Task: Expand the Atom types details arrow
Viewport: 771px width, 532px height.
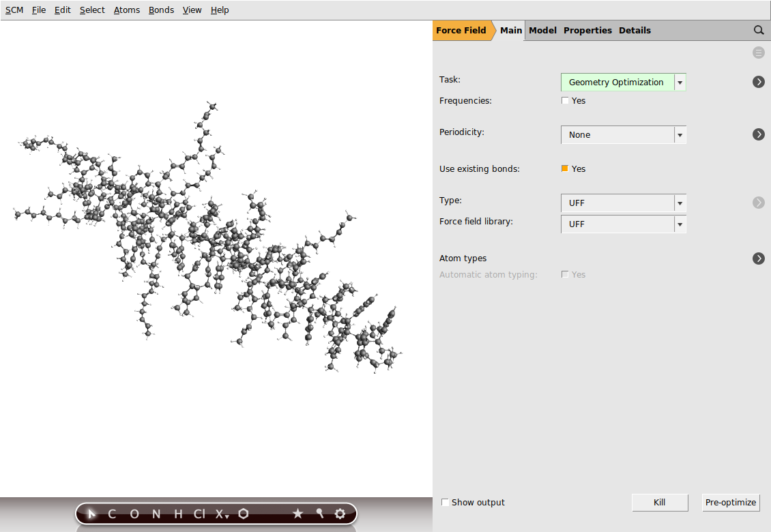Action: pos(759,258)
